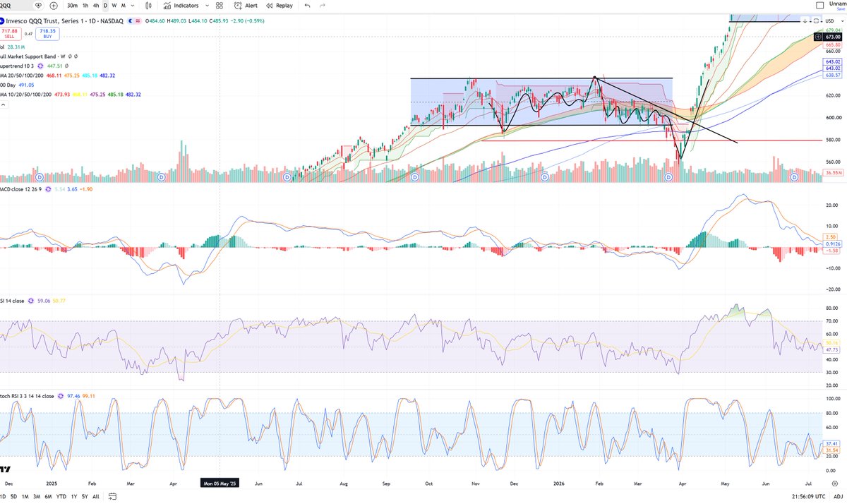Click the 717.88 SELL button
This screenshot has height=504, width=847.
11,32
